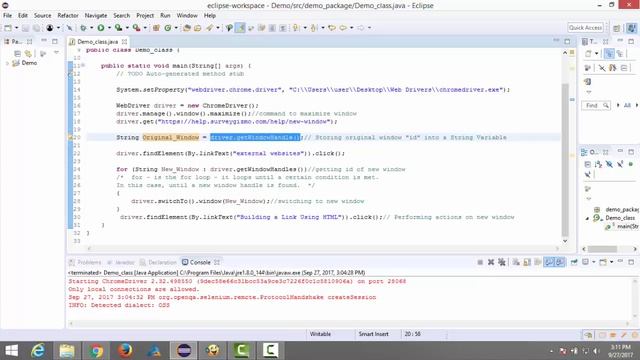The width and height of the screenshot is (640, 360).
Task: Toggle Hide Fields in Outline toolbar
Action: [609, 164]
